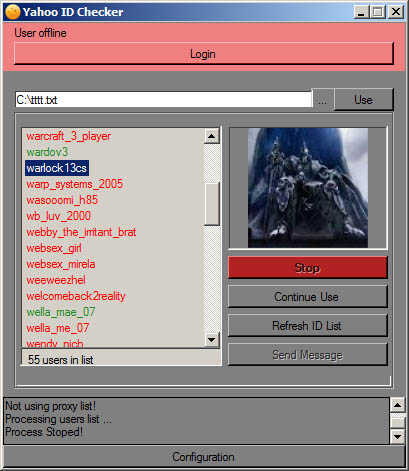Click the C:\tttt.txt file path field
The width and height of the screenshot is (409, 471).
pos(164,100)
